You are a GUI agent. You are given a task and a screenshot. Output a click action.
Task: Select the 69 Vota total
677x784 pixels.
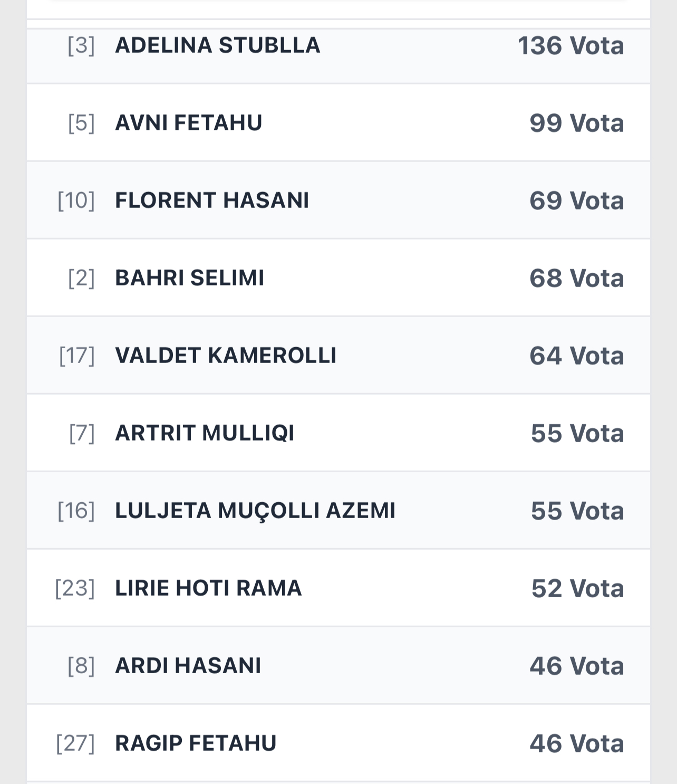point(576,201)
